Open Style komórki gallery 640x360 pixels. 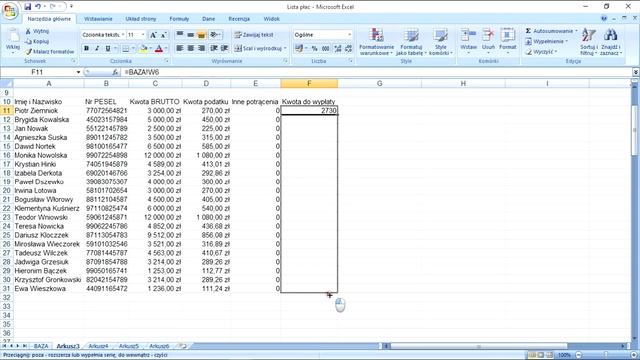coord(441,42)
